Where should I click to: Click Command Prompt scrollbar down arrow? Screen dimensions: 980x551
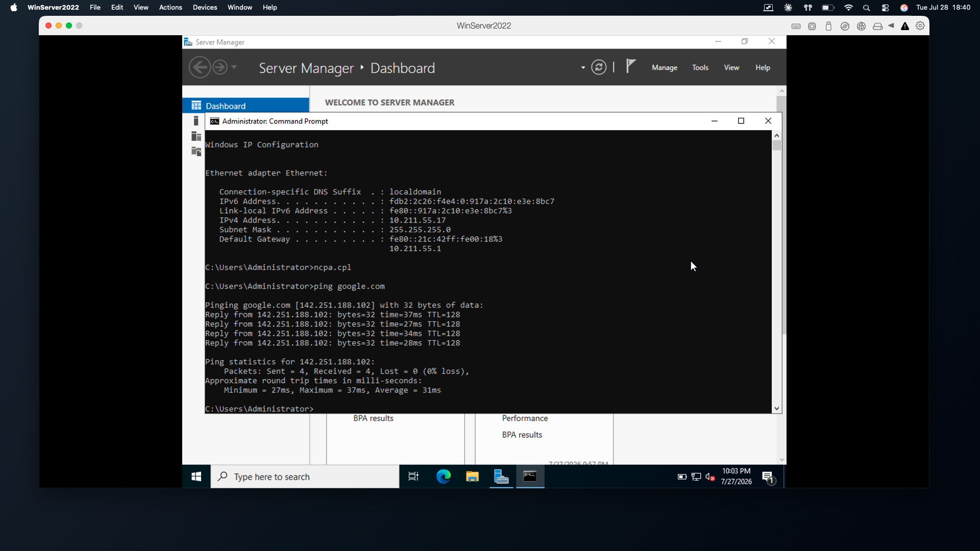(777, 408)
